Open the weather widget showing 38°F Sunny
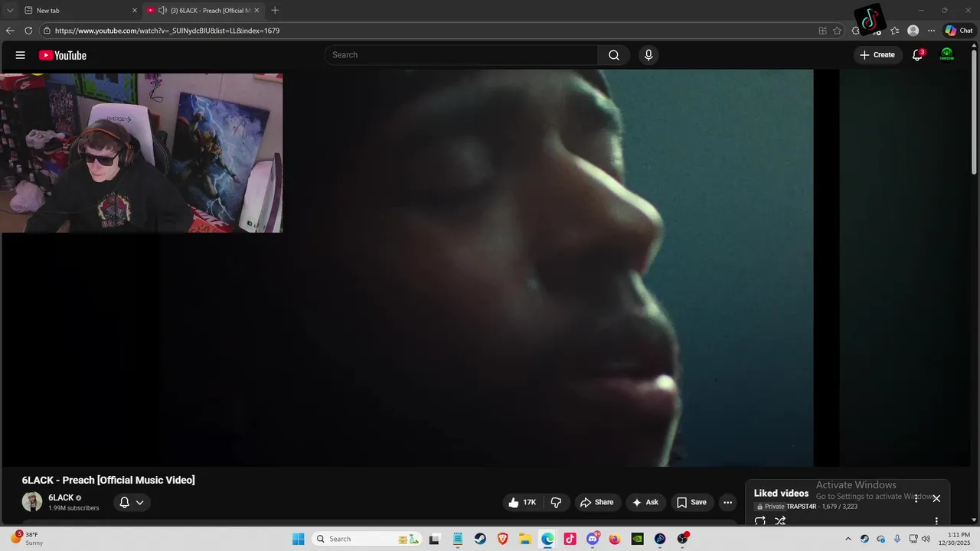This screenshot has height=551, width=980. tap(28, 539)
